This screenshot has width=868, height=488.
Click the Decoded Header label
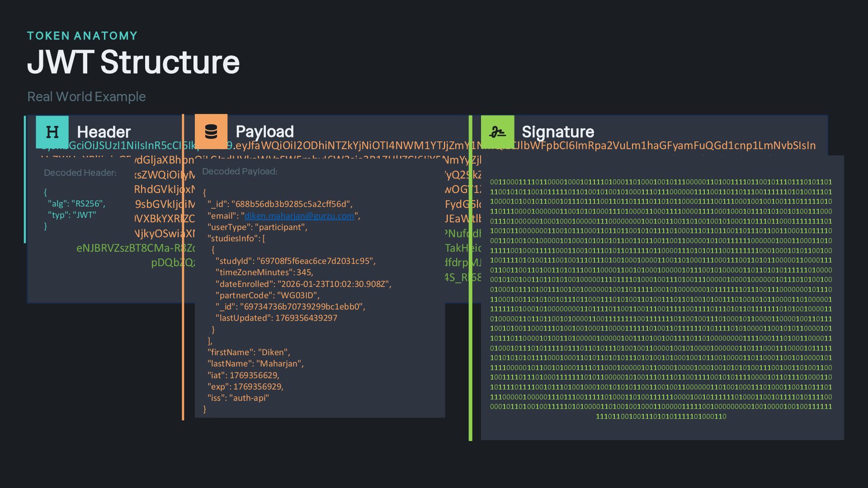(x=80, y=173)
